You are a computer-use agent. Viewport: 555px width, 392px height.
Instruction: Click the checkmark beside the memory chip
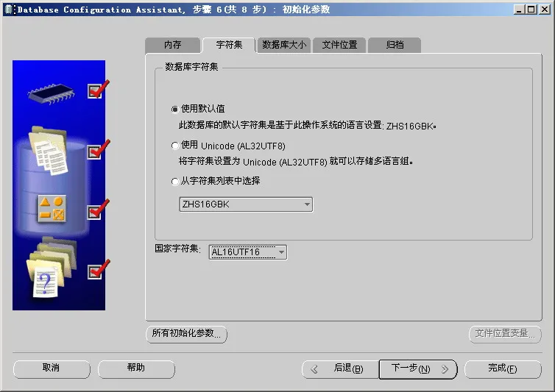(x=98, y=89)
